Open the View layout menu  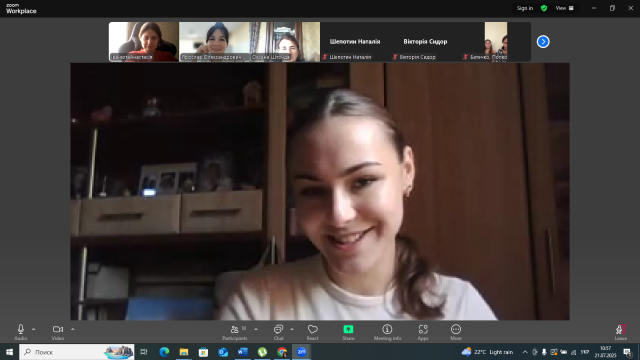(x=564, y=8)
